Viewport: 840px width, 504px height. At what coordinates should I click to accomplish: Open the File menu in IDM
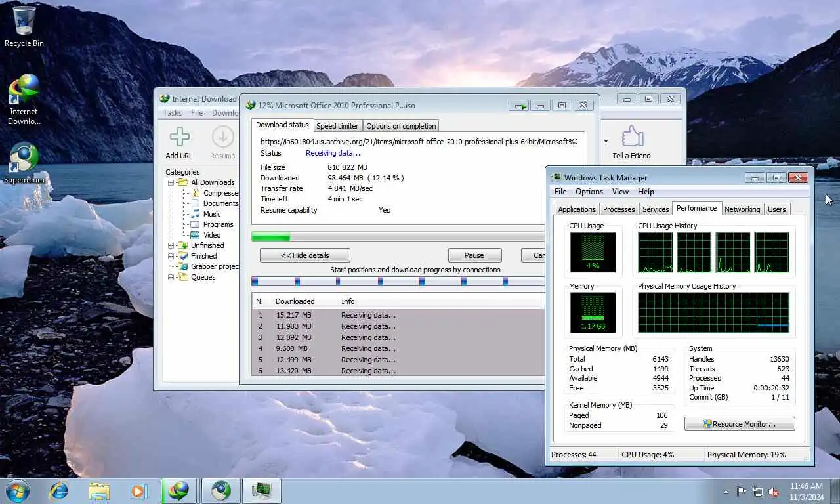197,113
